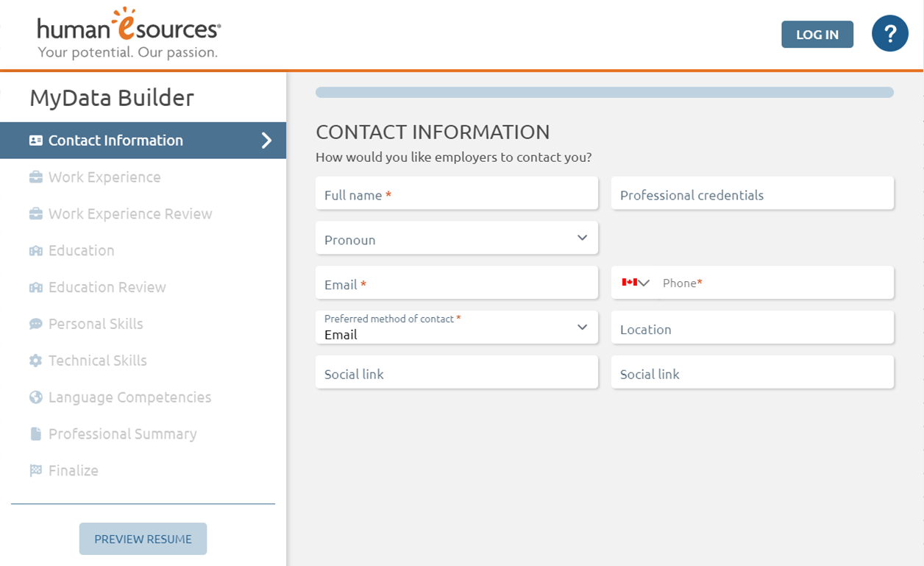Open the Pronoun dropdown
The image size is (924, 566).
(456, 238)
